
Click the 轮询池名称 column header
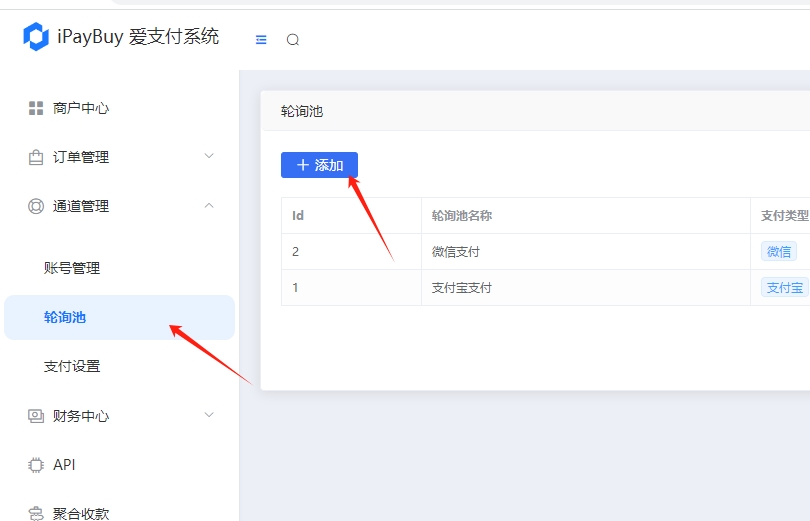click(461, 216)
